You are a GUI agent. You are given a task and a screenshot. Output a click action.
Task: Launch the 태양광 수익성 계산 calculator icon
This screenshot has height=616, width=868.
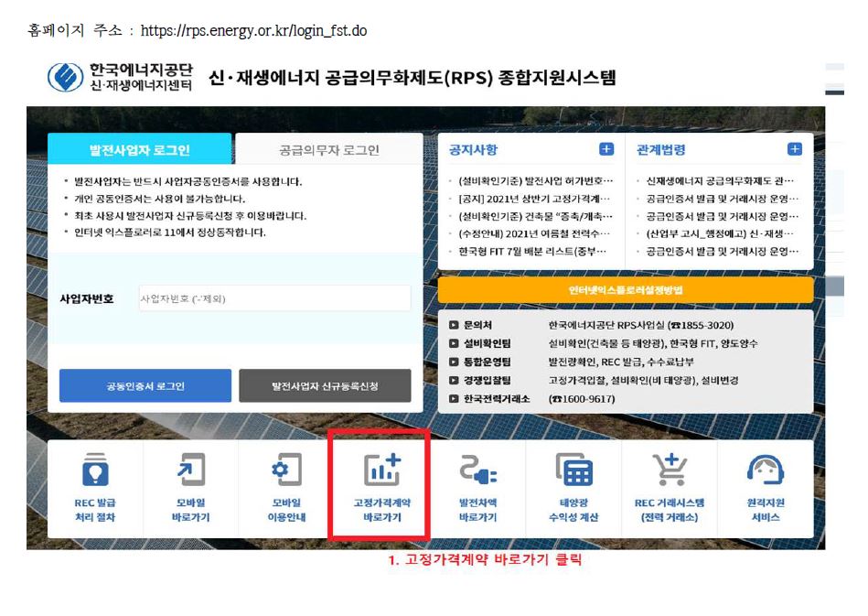573,470
